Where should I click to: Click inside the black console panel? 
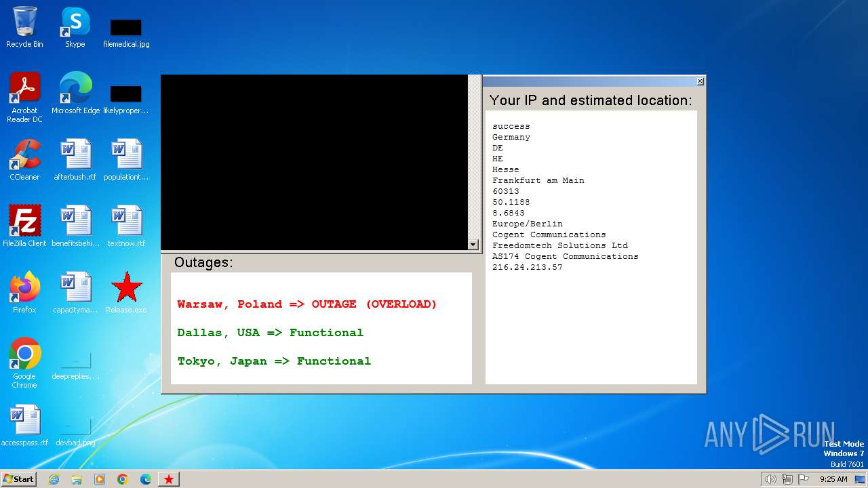tap(315, 162)
